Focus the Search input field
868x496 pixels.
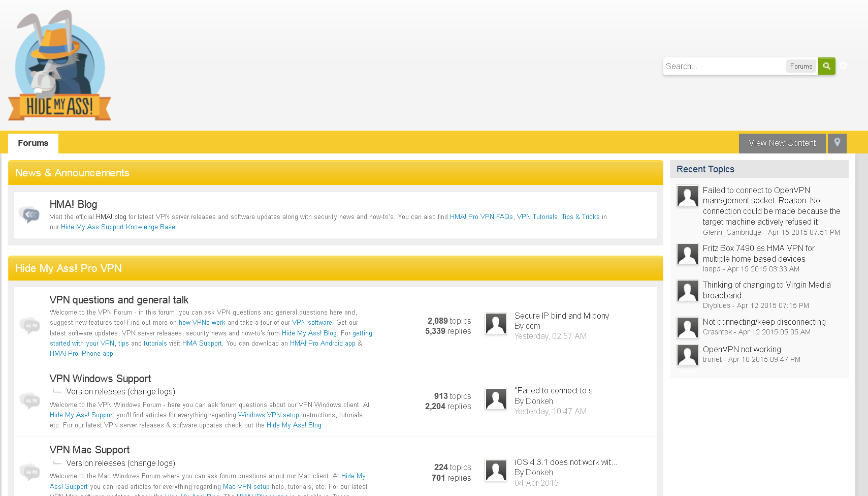coord(724,66)
